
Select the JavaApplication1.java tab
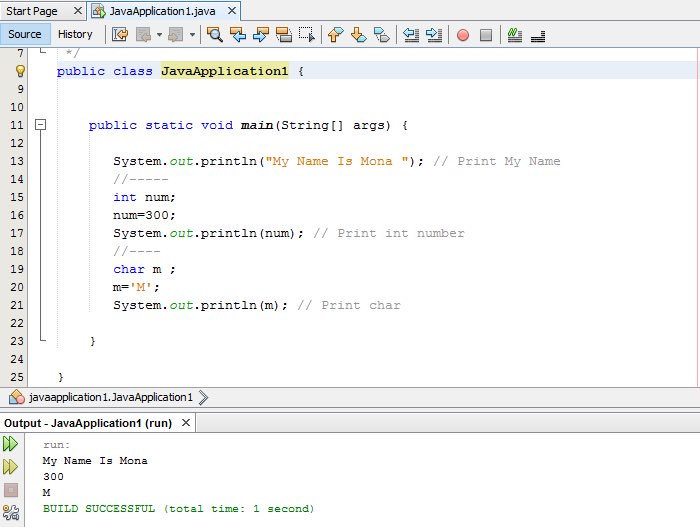point(162,11)
